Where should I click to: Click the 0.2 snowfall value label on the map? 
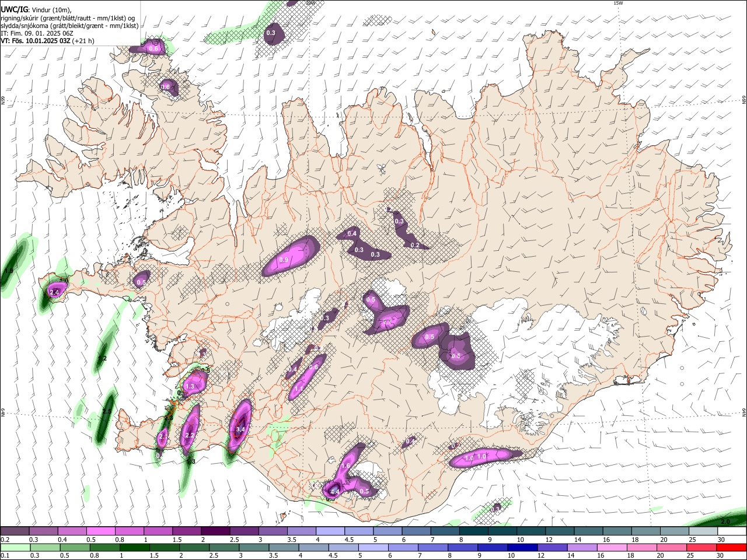(415, 245)
